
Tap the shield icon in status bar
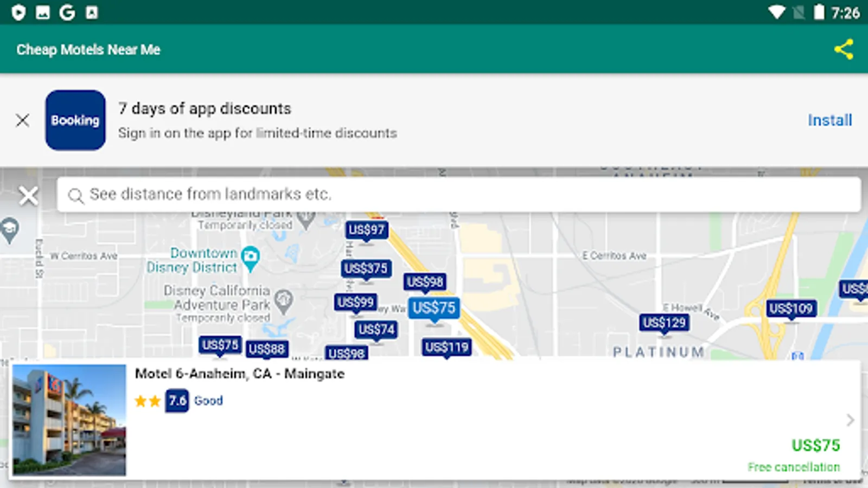(x=18, y=12)
